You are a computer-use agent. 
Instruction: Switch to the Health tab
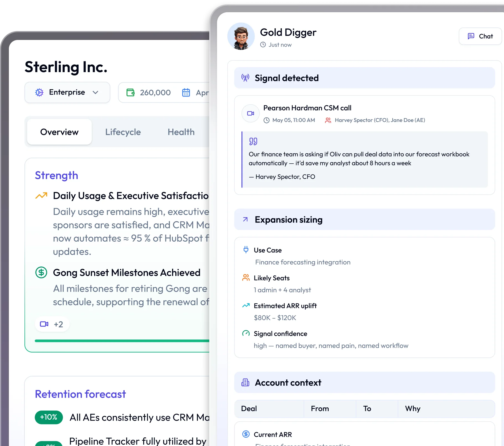coord(181,132)
